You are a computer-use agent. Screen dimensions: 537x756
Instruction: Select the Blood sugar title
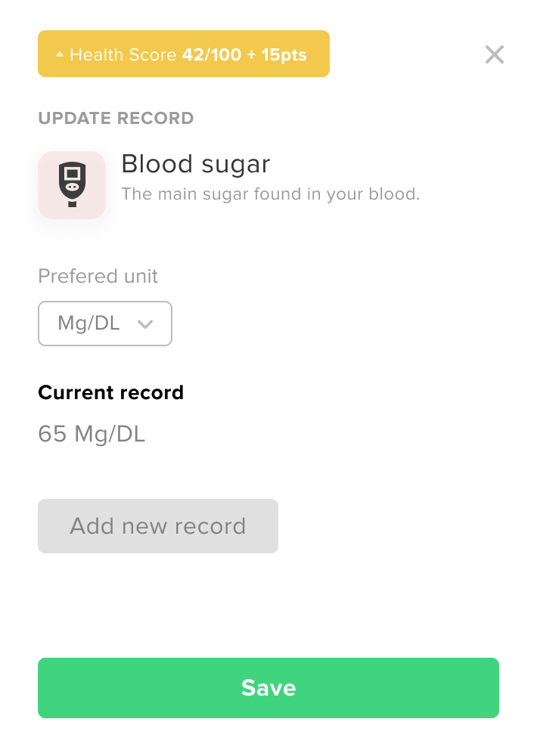point(195,164)
